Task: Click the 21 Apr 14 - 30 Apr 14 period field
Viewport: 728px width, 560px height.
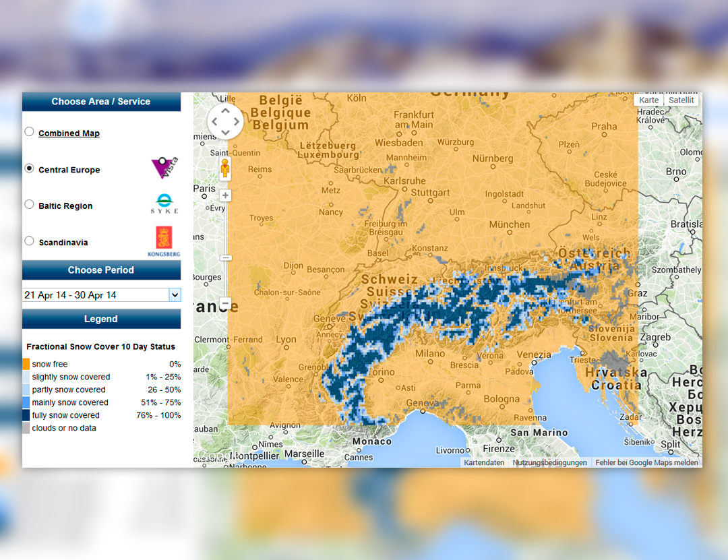Action: point(94,295)
